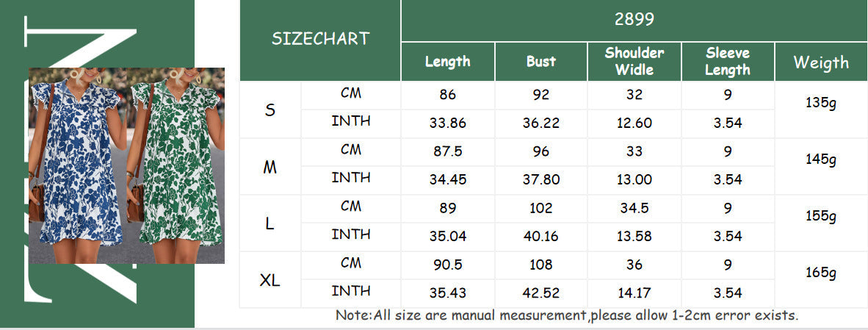Select the S size row label
868x330 pixels.
270,110
